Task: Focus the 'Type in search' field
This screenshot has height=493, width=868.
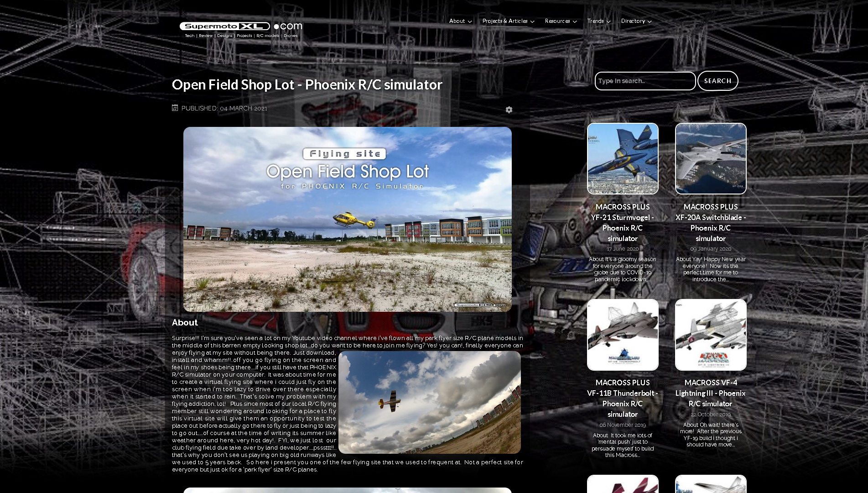Action: click(645, 81)
